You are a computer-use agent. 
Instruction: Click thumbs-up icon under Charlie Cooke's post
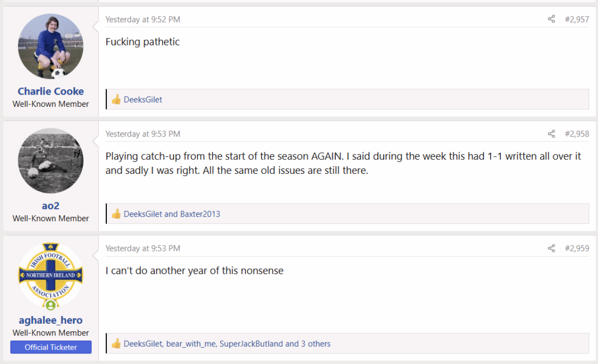point(116,99)
